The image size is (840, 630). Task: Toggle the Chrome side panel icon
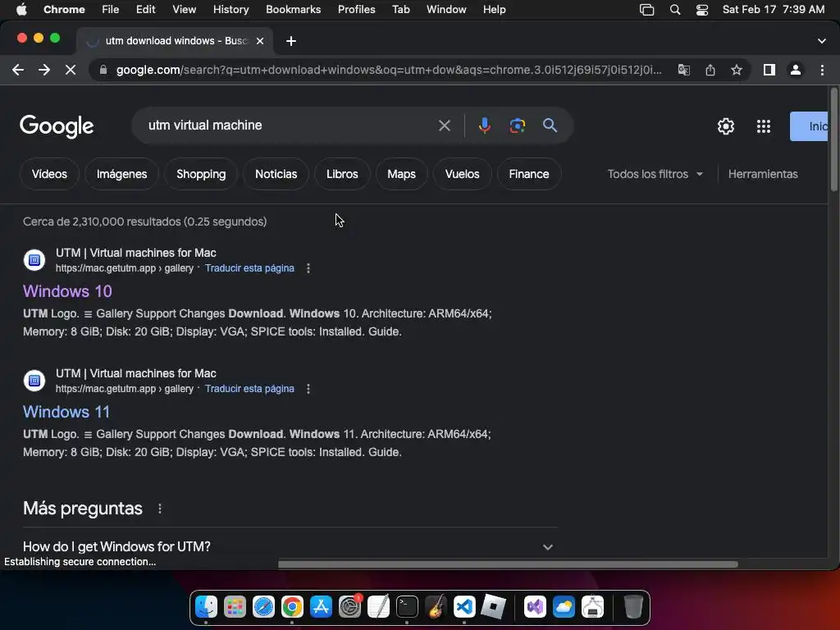(x=769, y=70)
